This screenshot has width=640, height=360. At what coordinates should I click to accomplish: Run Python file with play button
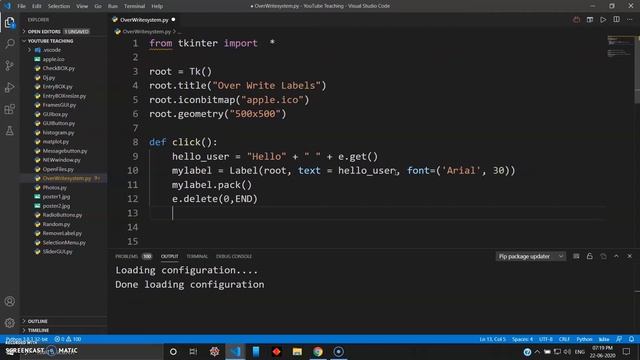[603, 20]
